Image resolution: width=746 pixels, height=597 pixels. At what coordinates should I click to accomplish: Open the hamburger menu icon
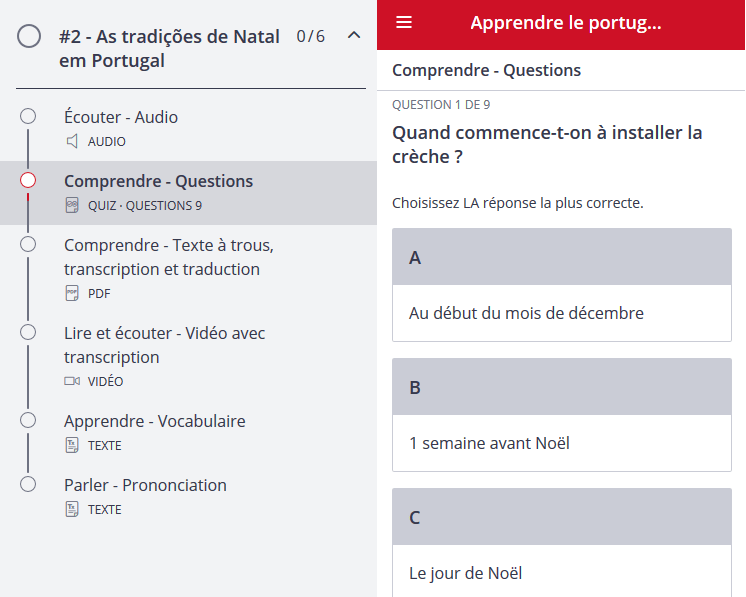[404, 23]
